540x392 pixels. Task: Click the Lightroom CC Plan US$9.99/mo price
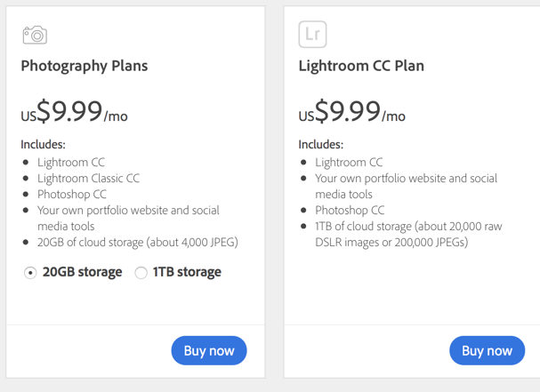(x=352, y=111)
